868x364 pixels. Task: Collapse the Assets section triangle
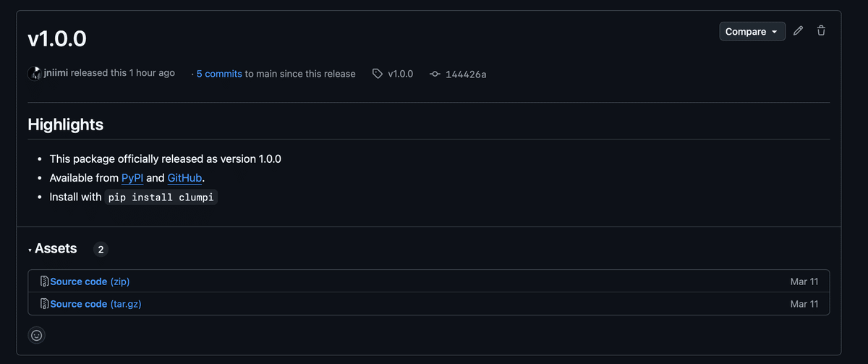coord(30,250)
